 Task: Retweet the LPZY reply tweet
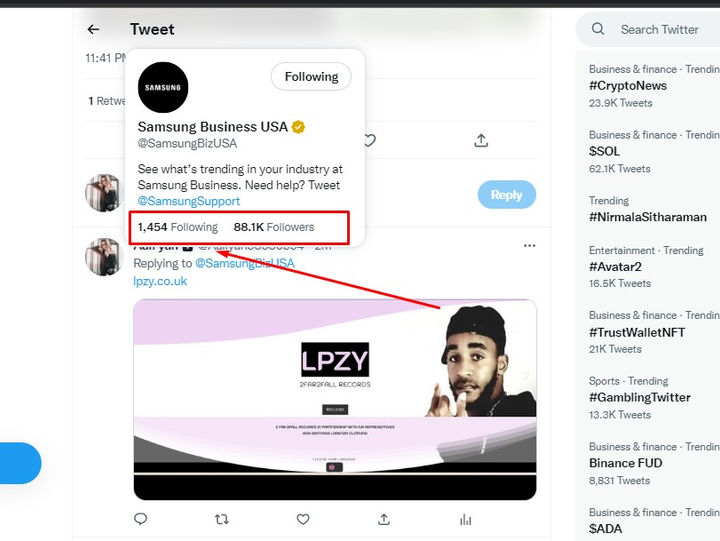coord(222,519)
